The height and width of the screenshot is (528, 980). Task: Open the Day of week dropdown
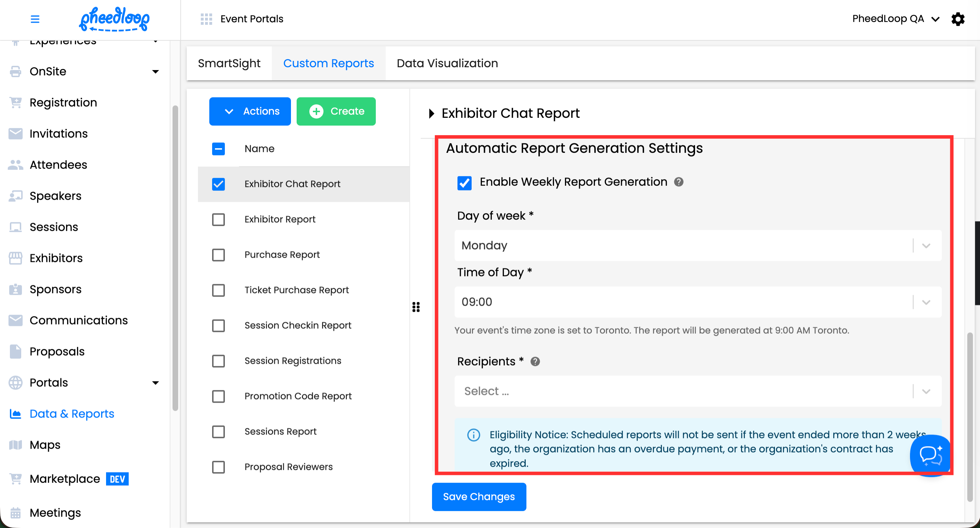[698, 246]
